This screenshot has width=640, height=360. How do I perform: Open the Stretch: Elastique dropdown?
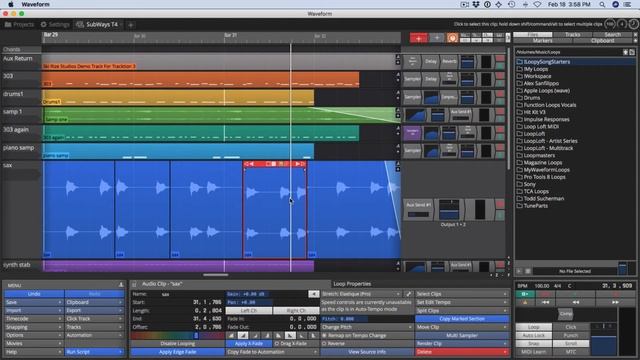(x=361, y=294)
